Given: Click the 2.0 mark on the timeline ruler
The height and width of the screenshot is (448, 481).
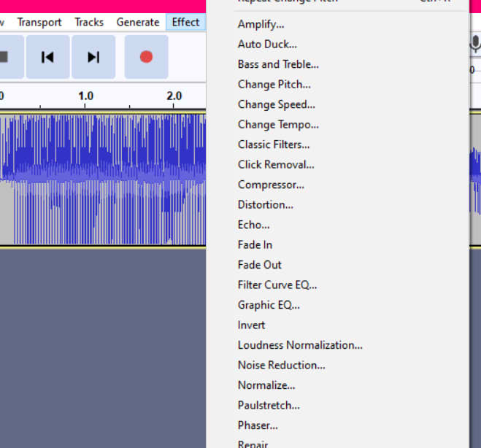Looking at the screenshot, I should coord(174,96).
